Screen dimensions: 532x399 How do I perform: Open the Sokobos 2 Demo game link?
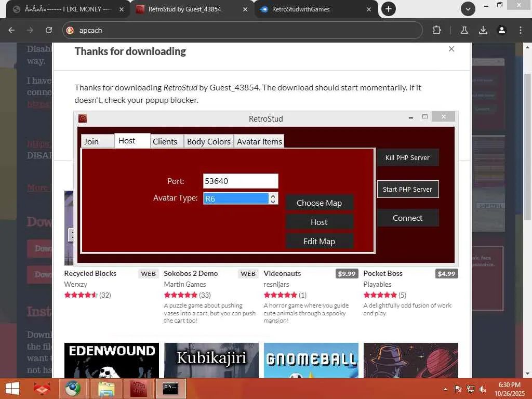tap(191, 273)
